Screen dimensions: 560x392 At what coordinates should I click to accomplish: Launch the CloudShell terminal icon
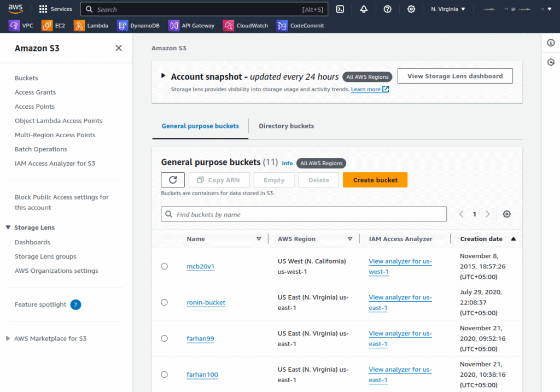340,9
